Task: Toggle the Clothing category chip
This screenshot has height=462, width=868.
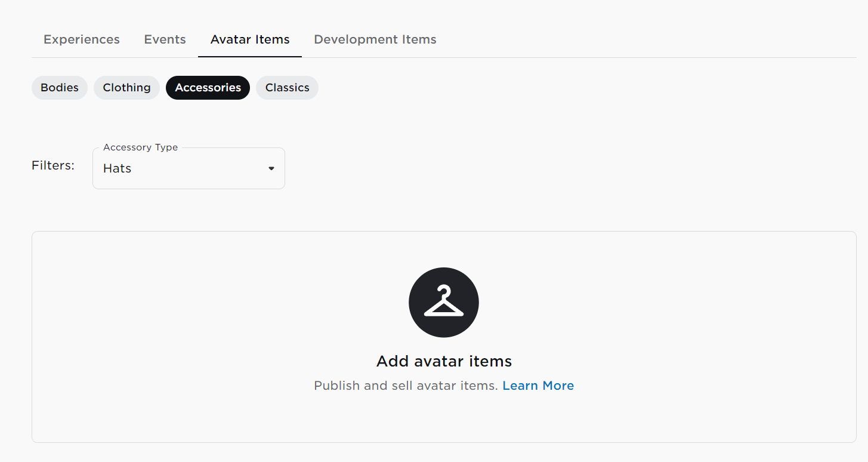Action: tap(126, 88)
